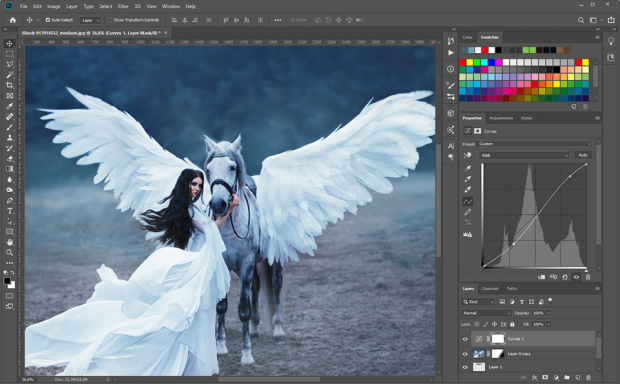This screenshot has width=620, height=384.
Task: Select the Pen tool
Action: coord(9,201)
